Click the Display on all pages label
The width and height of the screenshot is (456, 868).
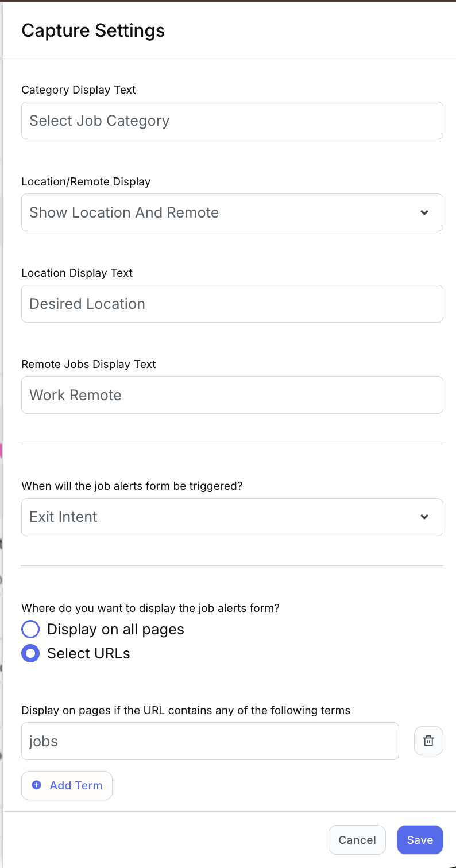pyautogui.click(x=115, y=629)
